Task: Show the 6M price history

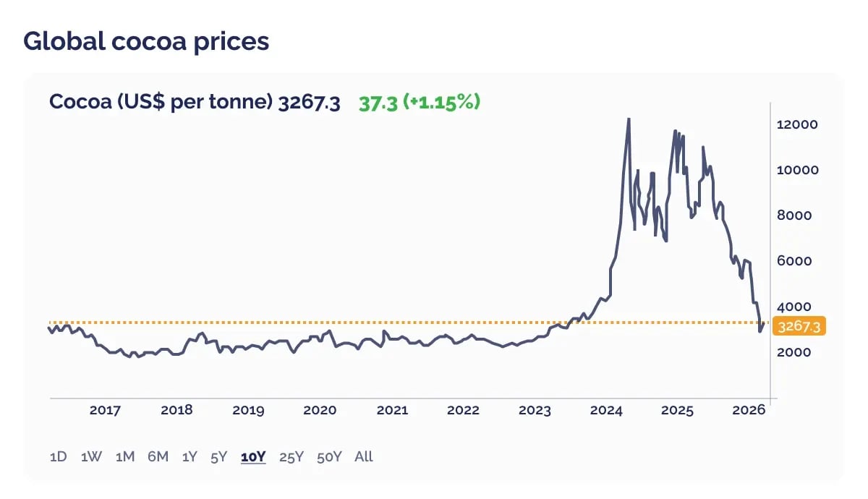Action: [x=158, y=456]
